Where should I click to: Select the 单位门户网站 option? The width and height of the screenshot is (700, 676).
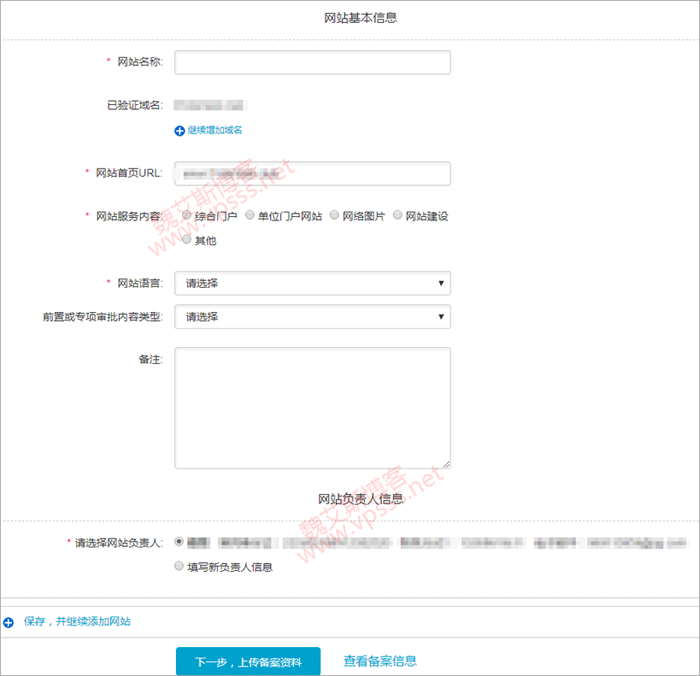(250, 215)
